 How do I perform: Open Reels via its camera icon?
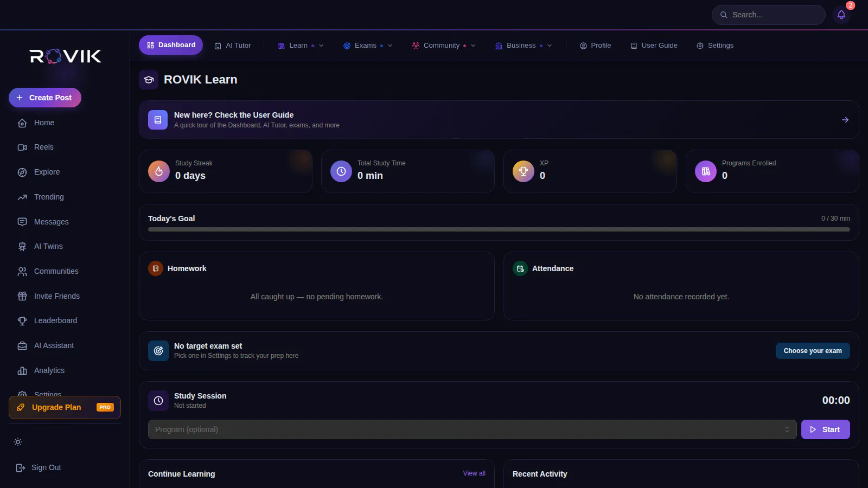tap(22, 147)
